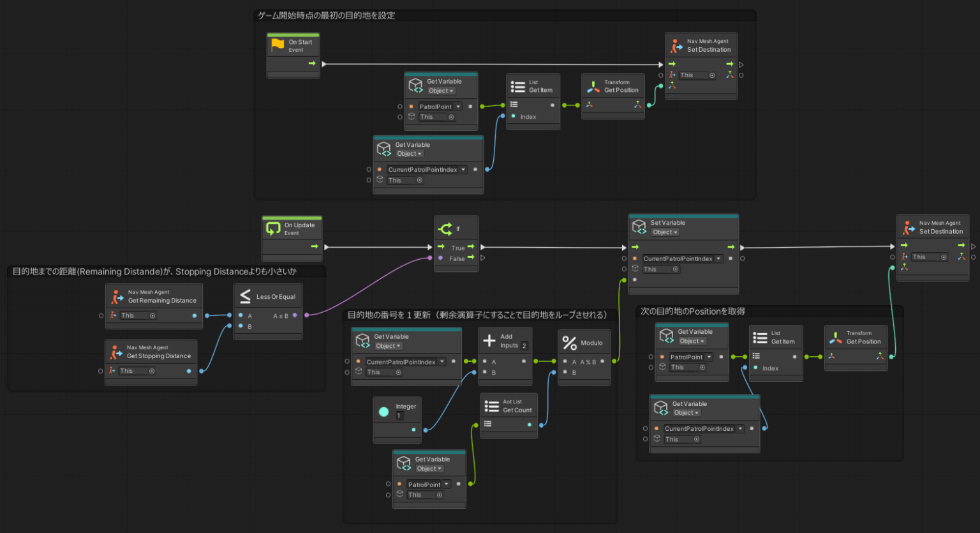Click the False output port of the If node
Image resolution: width=980 pixels, height=533 pixels.
tap(471, 258)
